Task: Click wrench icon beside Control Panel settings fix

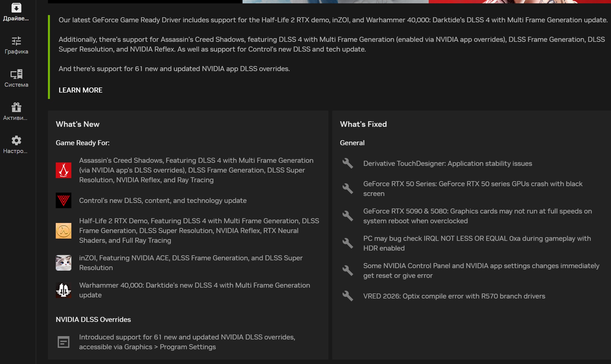Action: (348, 271)
